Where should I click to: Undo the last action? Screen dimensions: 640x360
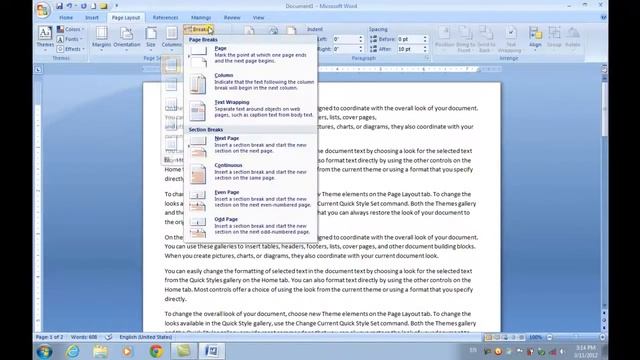[69, 6]
